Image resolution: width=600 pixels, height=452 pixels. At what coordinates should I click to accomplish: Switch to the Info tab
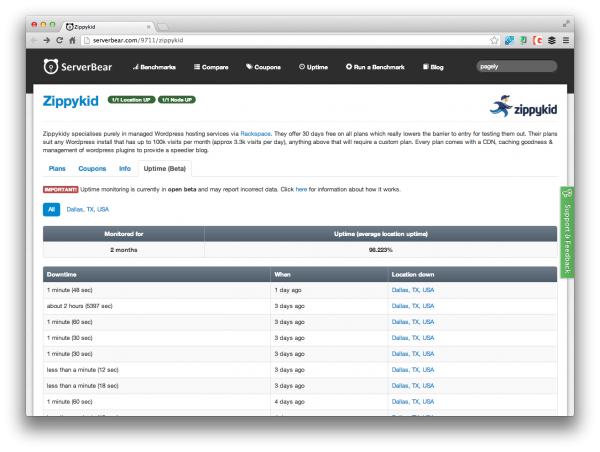125,169
